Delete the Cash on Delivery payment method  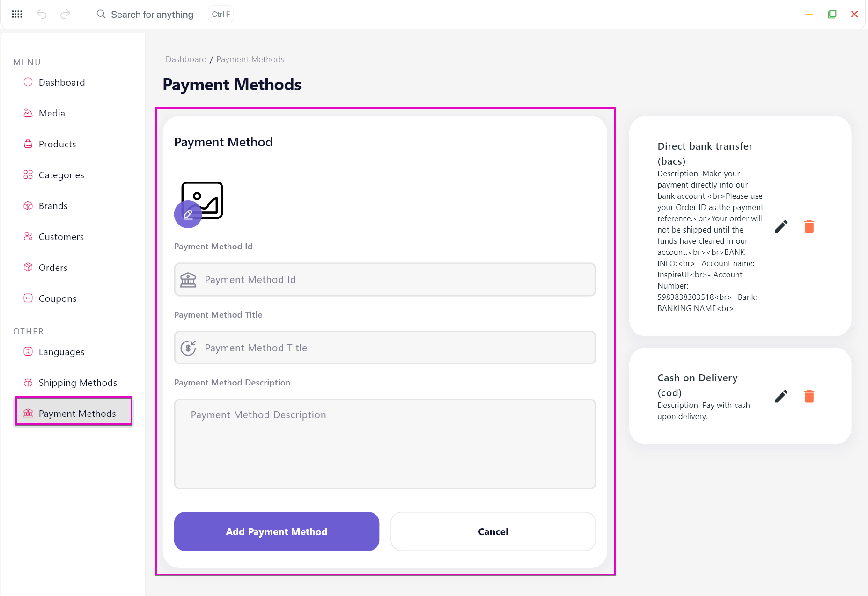(x=809, y=396)
